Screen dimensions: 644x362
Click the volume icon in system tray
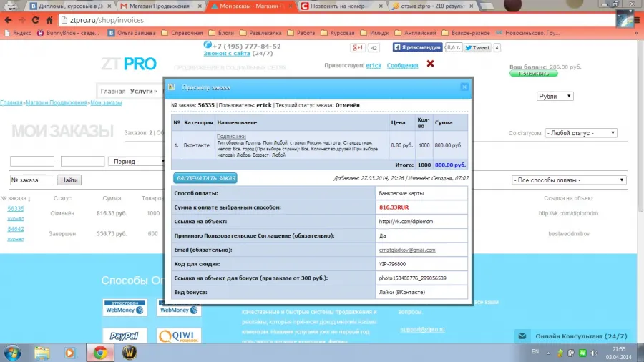pos(594,353)
